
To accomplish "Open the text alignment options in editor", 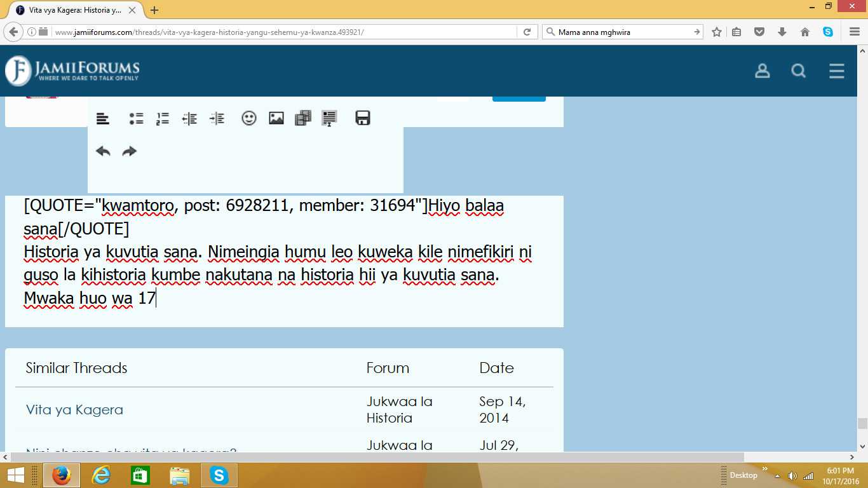I will pyautogui.click(x=103, y=118).
